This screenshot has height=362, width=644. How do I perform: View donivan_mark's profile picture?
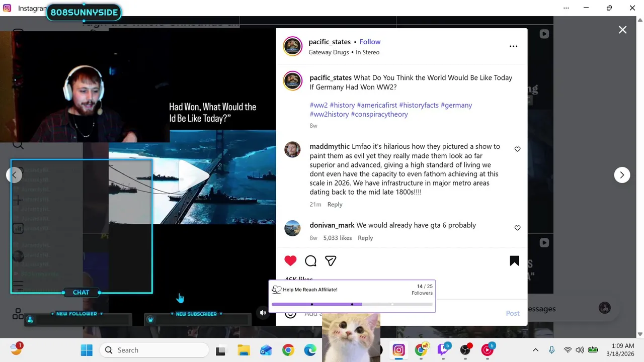[292, 228]
